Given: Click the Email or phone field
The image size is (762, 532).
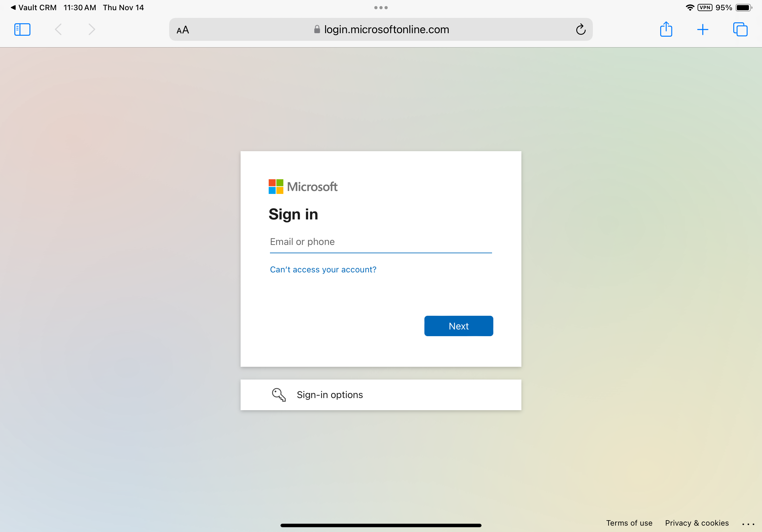Looking at the screenshot, I should click(380, 242).
